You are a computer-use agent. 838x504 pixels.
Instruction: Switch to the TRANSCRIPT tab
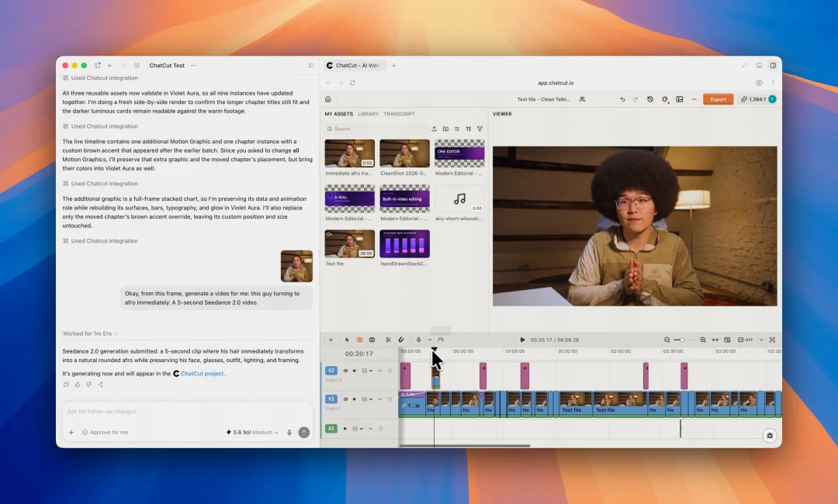point(399,114)
